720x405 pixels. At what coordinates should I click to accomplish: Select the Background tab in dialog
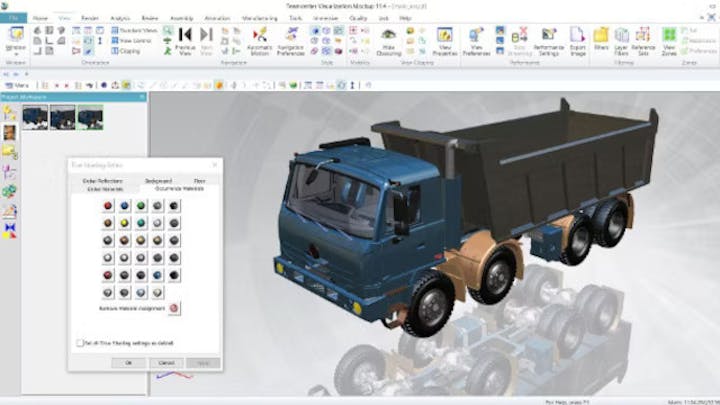pyautogui.click(x=158, y=181)
